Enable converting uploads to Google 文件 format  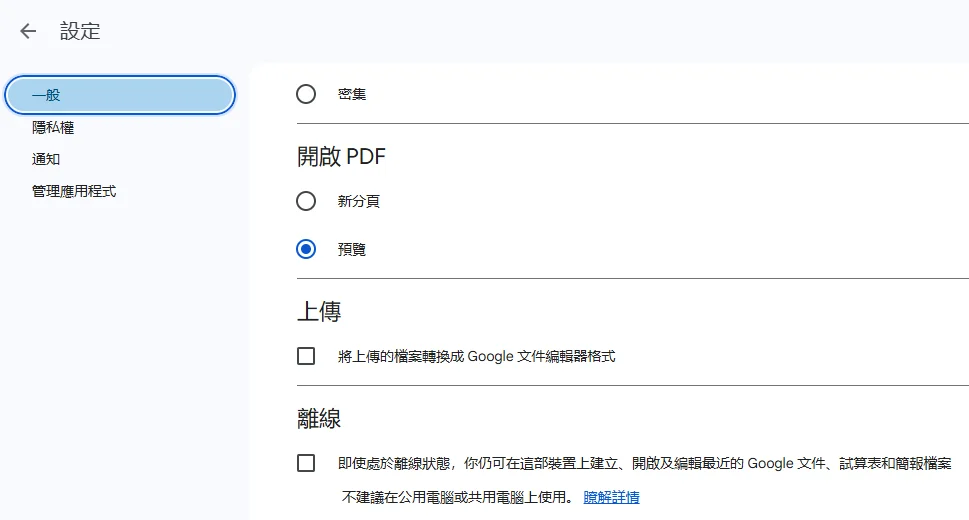306,356
